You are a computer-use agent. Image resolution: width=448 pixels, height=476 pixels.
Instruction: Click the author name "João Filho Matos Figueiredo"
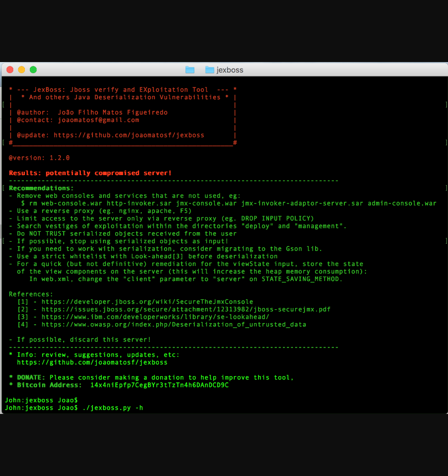(x=113, y=112)
